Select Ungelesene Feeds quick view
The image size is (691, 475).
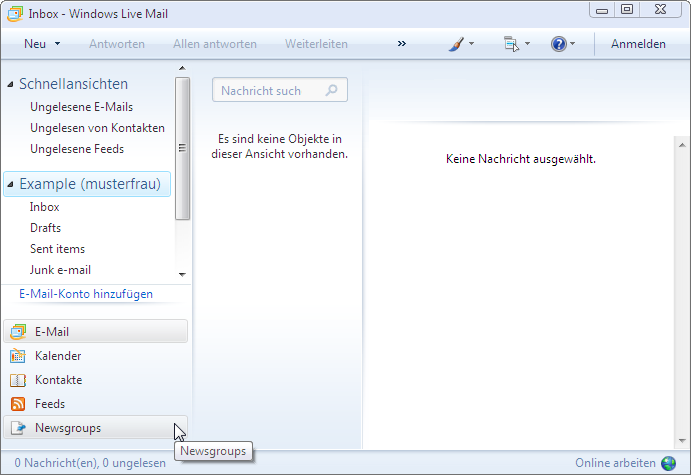tap(77, 149)
